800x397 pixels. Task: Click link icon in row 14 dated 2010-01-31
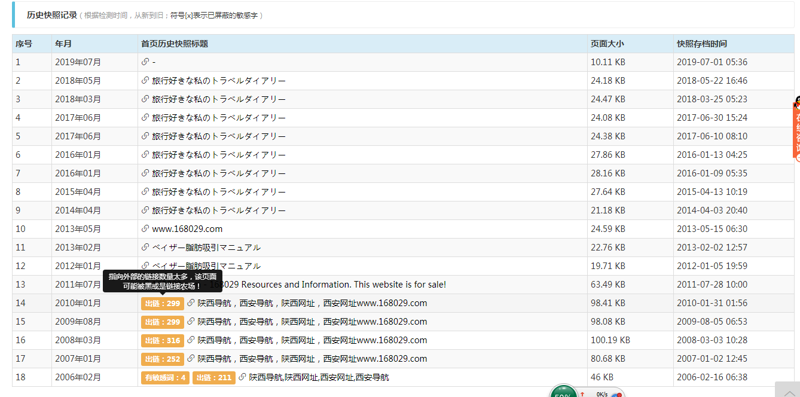[191, 303]
